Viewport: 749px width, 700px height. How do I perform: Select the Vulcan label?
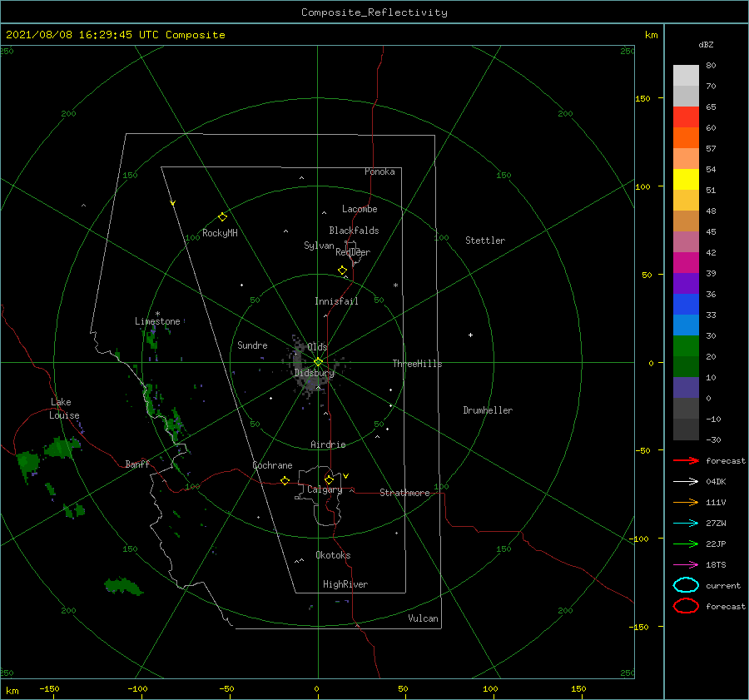click(424, 618)
